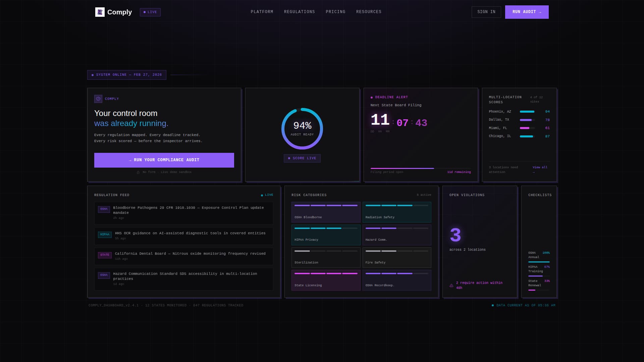Click the Run Audit button in header
The width and height of the screenshot is (644, 362).
(527, 12)
